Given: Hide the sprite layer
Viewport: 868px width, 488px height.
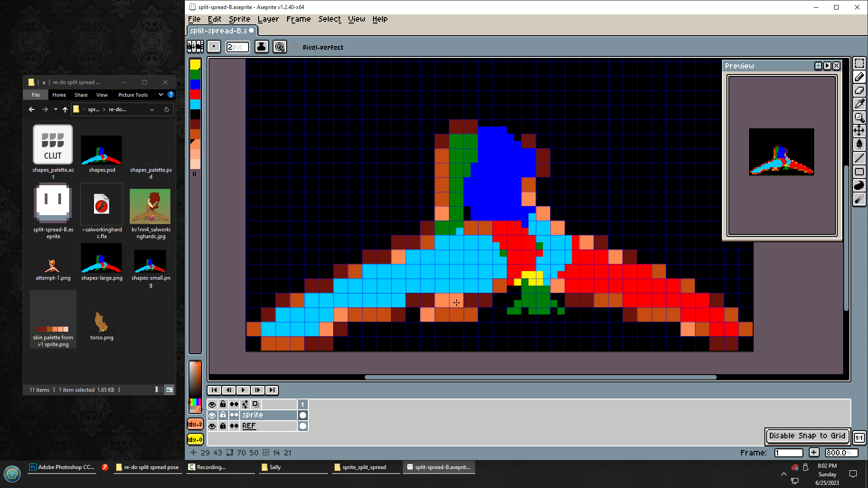Looking at the screenshot, I should click(212, 415).
